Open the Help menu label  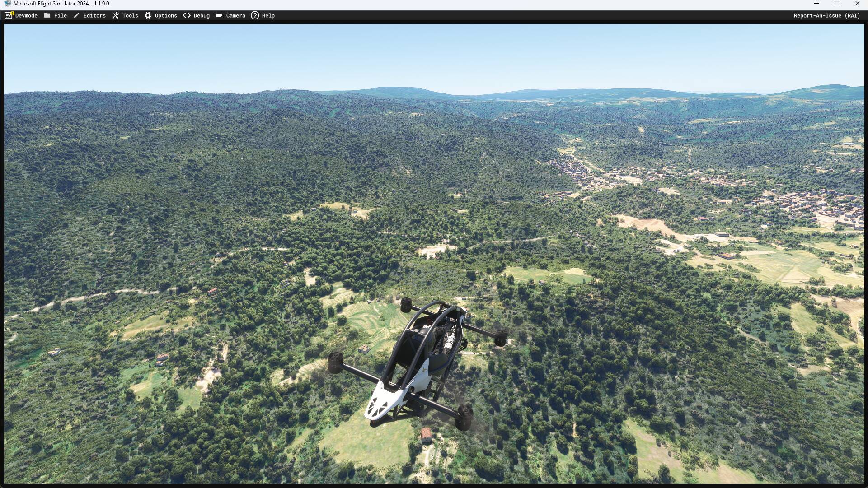tap(268, 15)
